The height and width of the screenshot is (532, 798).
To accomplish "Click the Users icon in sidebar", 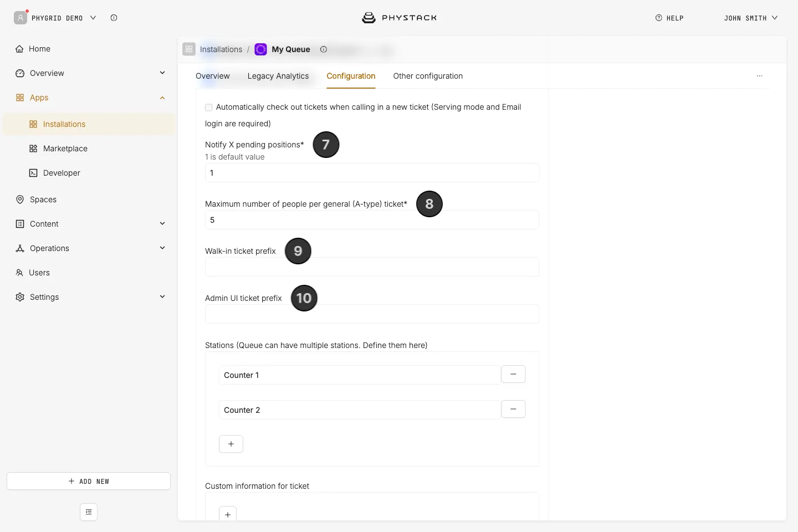I will [19, 273].
